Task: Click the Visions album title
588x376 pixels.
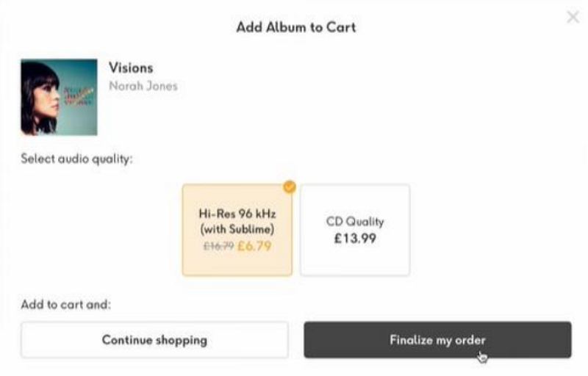Action: click(x=131, y=68)
